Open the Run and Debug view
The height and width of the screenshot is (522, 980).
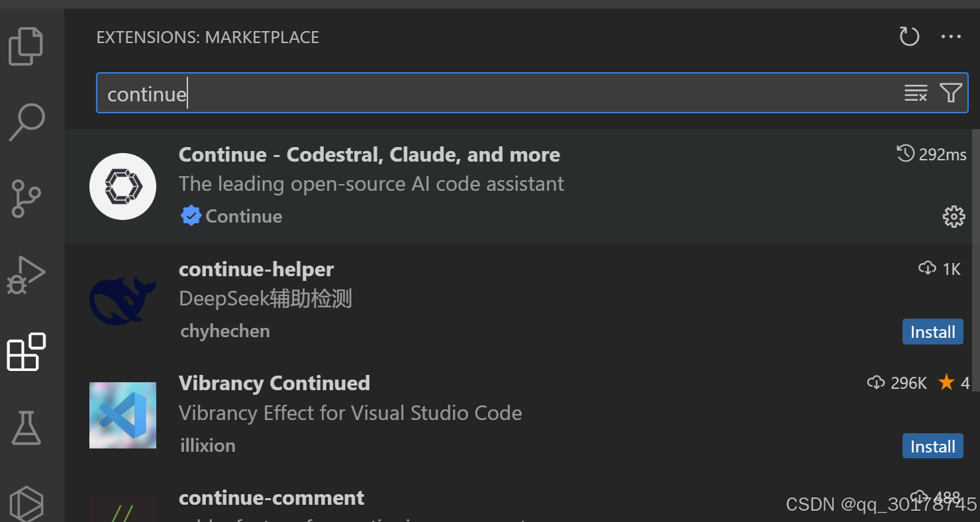[26, 274]
